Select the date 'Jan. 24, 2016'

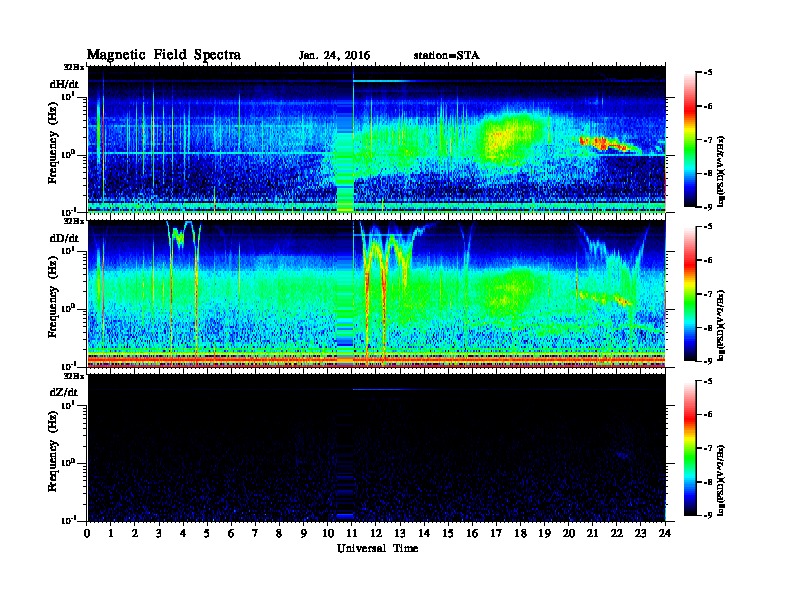pos(334,56)
